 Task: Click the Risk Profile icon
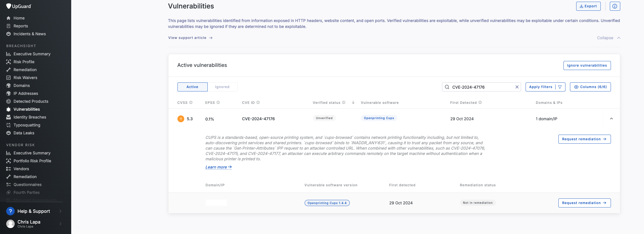pos(8,62)
